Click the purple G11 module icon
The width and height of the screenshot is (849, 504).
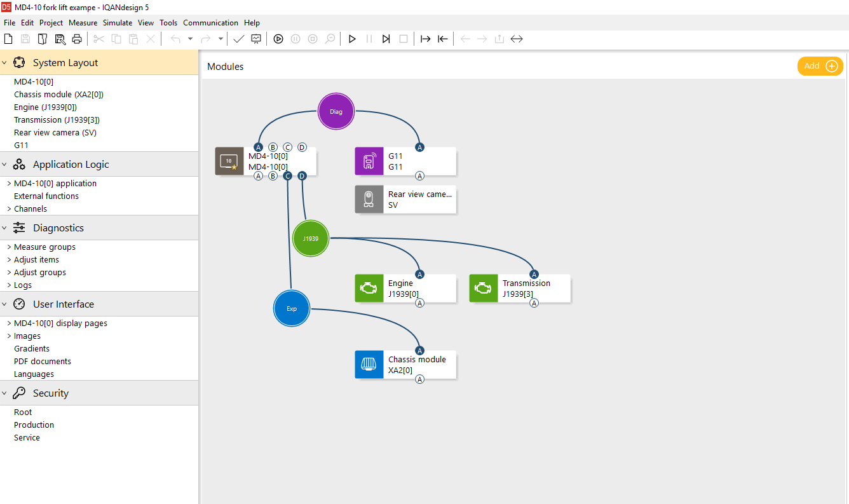coord(369,161)
